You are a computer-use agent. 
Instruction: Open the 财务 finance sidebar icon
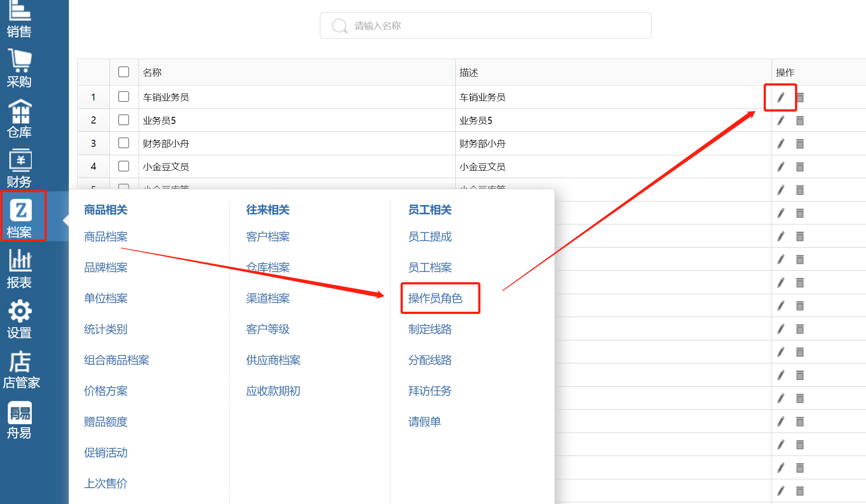coord(19,168)
